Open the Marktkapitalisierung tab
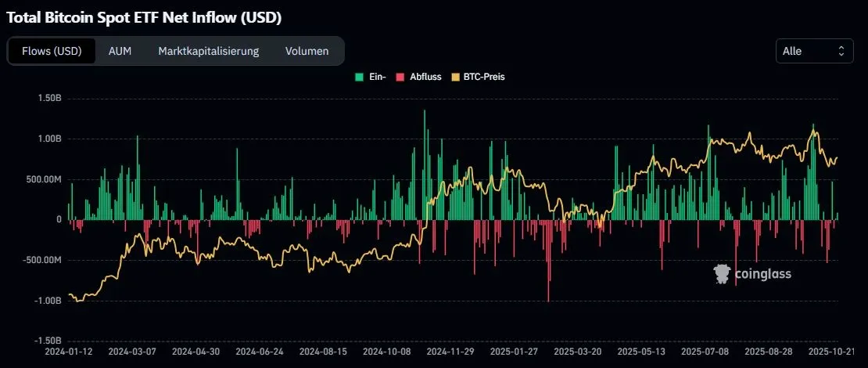Viewport: 868px width, 368px height. coord(208,51)
